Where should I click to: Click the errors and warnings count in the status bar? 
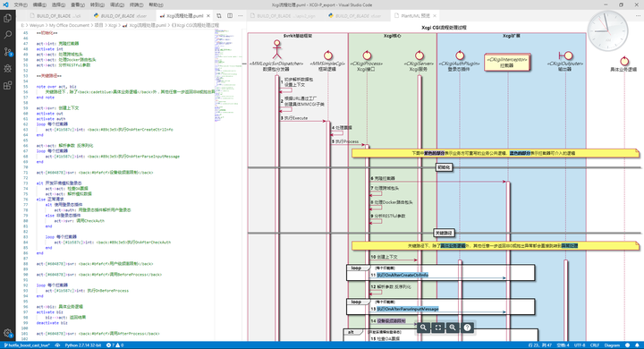click(115, 345)
